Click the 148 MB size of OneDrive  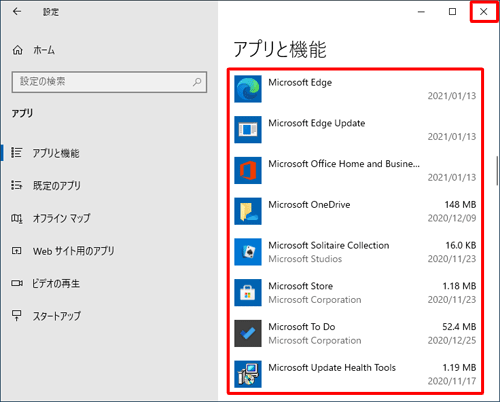tap(460, 204)
